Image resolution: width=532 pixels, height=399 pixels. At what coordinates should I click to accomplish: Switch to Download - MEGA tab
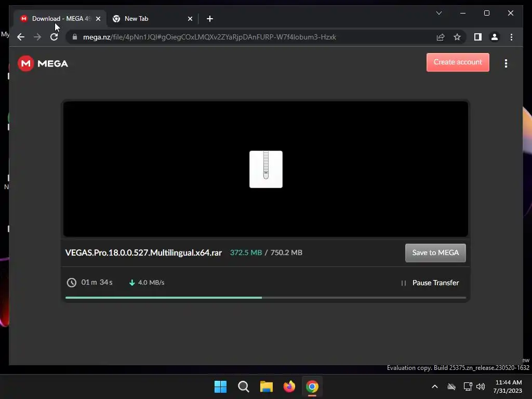click(60, 19)
